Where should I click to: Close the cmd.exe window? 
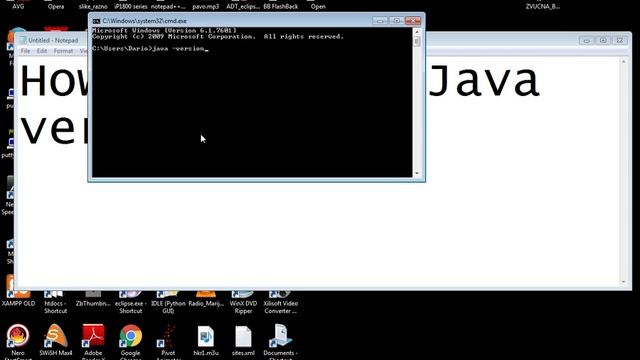coord(413,20)
